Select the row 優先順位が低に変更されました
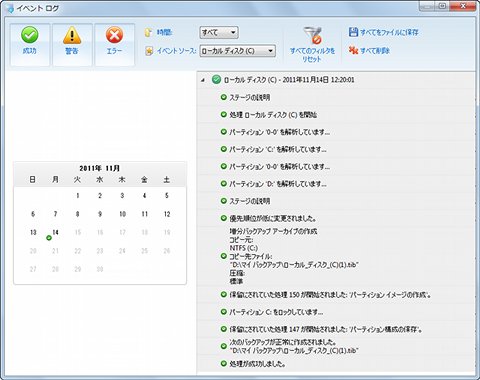Image resolution: width=480 pixels, height=380 pixels. [336, 218]
